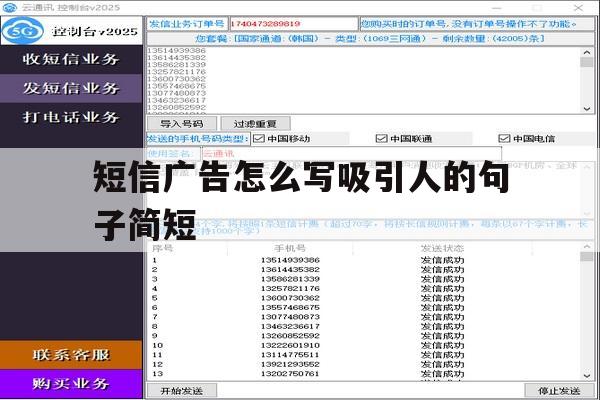Select table row with 13463236617
The width and height of the screenshot is (600, 400).
[x=364, y=327]
